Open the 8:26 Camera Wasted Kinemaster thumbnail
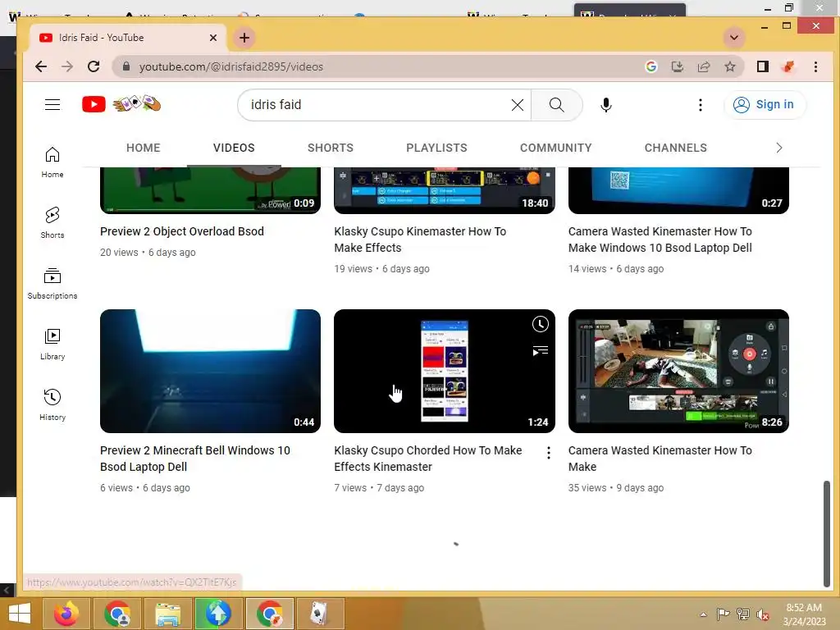 [x=678, y=371]
